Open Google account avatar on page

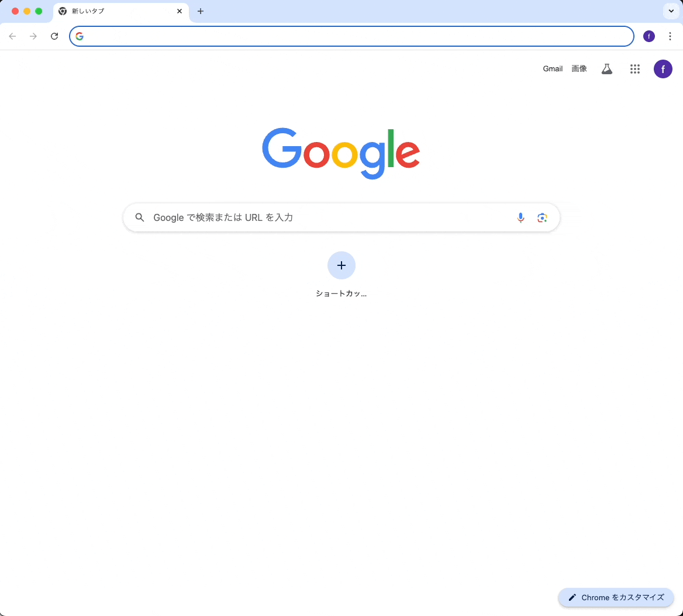[x=663, y=69]
